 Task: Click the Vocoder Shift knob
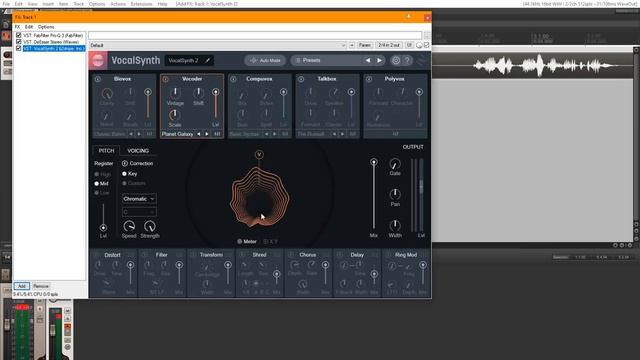pyautogui.click(x=198, y=93)
